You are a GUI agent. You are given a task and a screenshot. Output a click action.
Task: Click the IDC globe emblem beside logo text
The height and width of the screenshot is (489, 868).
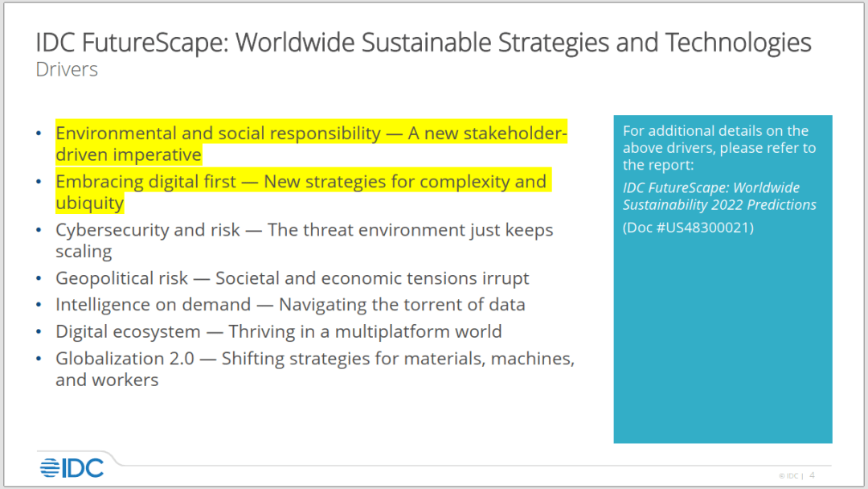pyautogui.click(x=50, y=468)
